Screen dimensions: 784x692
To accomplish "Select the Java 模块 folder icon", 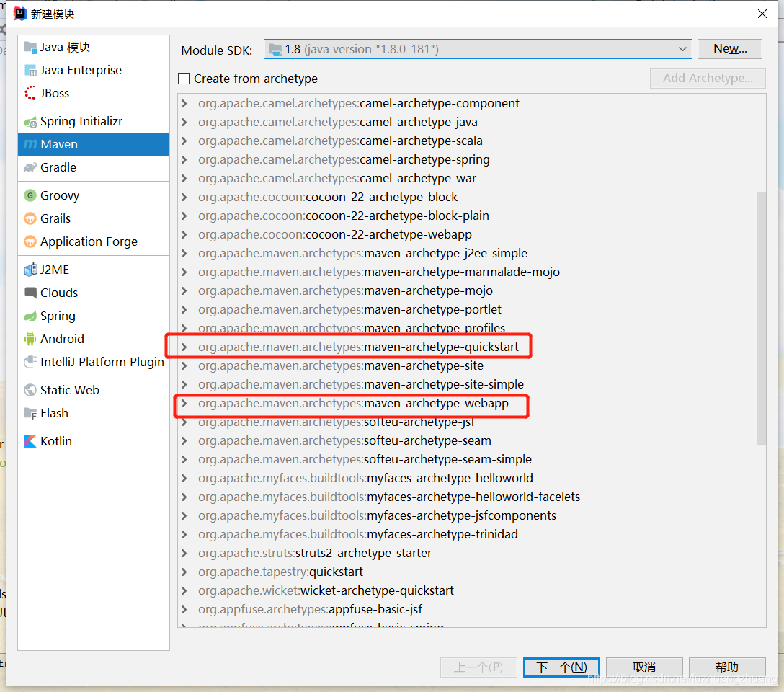I will [30, 48].
